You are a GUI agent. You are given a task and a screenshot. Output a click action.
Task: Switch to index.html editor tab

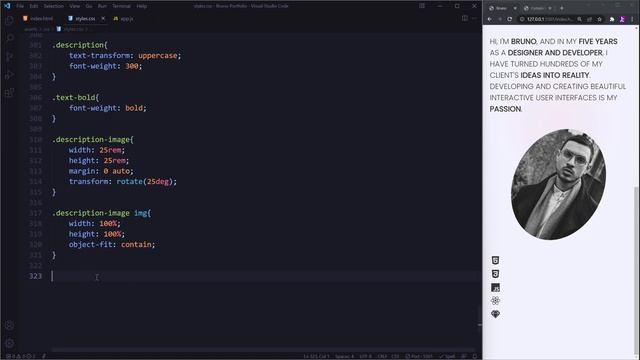pyautogui.click(x=38, y=18)
